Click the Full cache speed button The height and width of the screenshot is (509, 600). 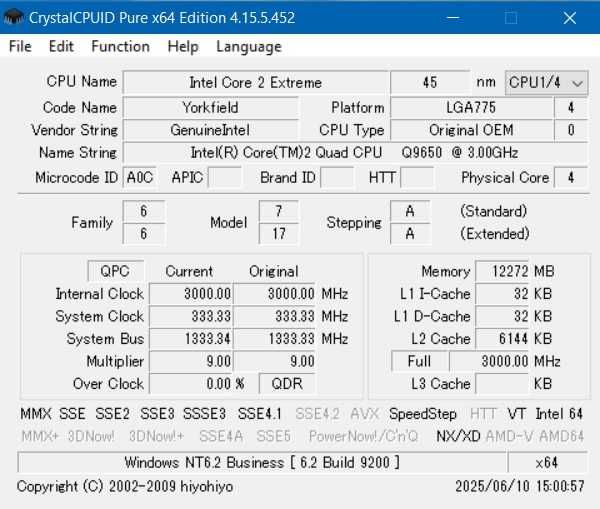tap(419, 361)
